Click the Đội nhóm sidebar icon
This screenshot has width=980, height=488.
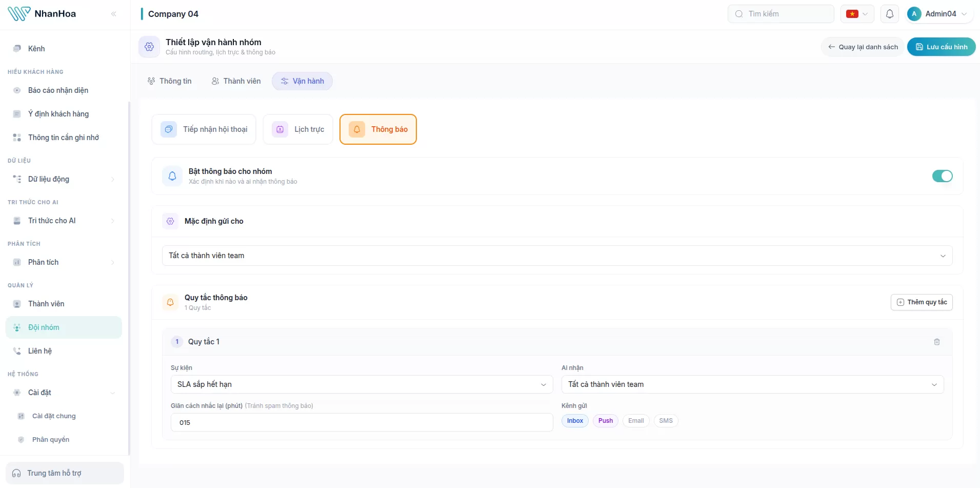click(x=17, y=327)
